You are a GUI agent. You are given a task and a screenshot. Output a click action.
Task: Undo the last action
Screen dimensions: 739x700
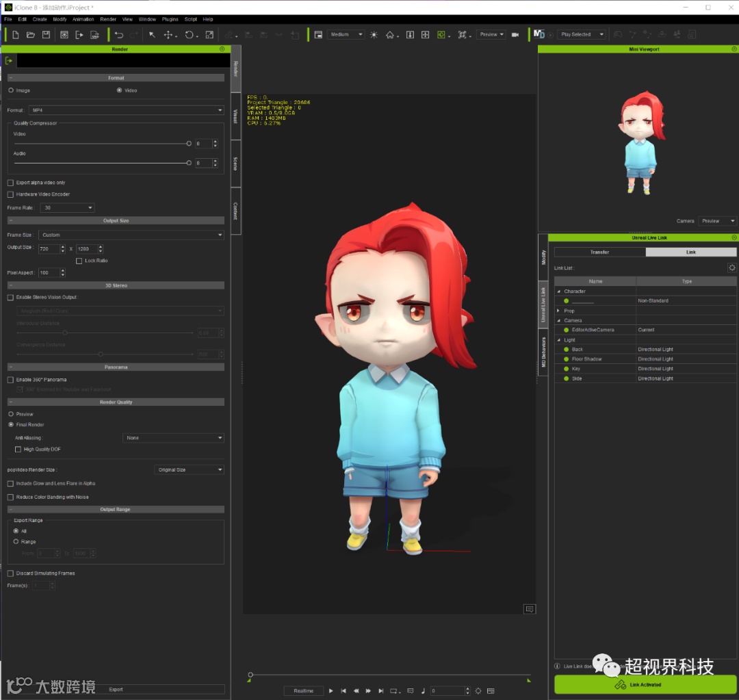coord(119,35)
